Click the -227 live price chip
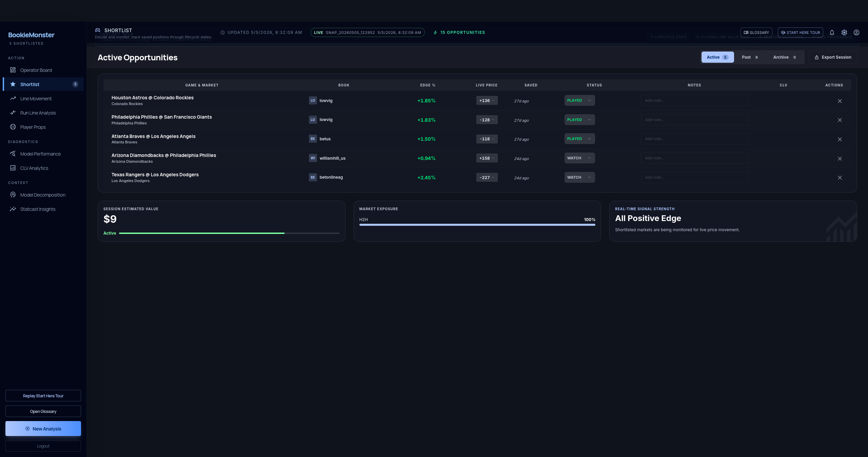Screen dimensions: 868x457 (487, 178)
